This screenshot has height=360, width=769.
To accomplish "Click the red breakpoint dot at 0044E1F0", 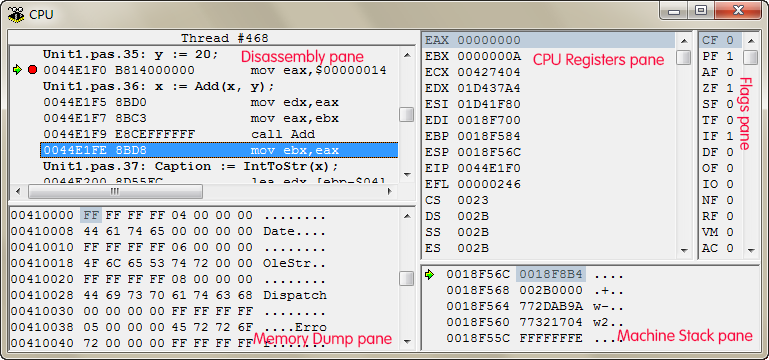I will (32, 70).
